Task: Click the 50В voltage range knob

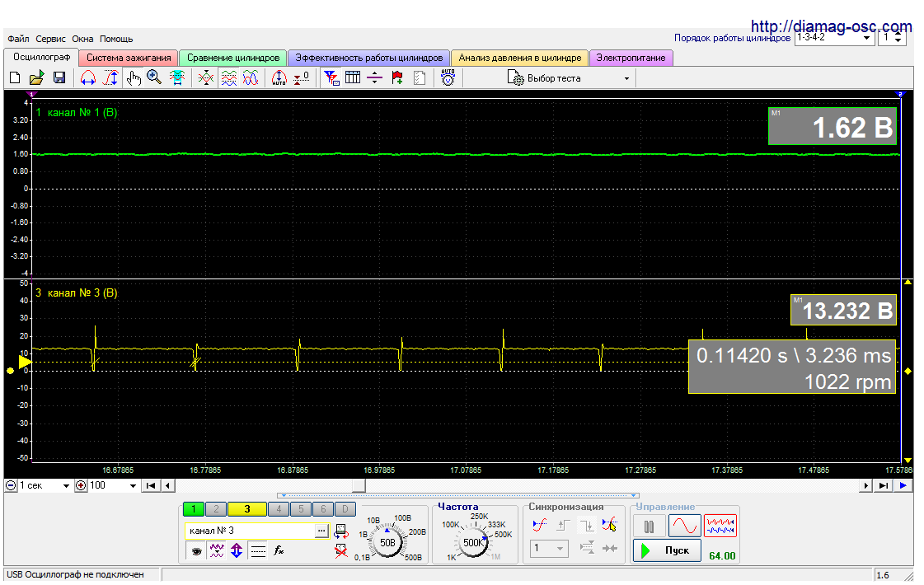Action: pos(387,543)
